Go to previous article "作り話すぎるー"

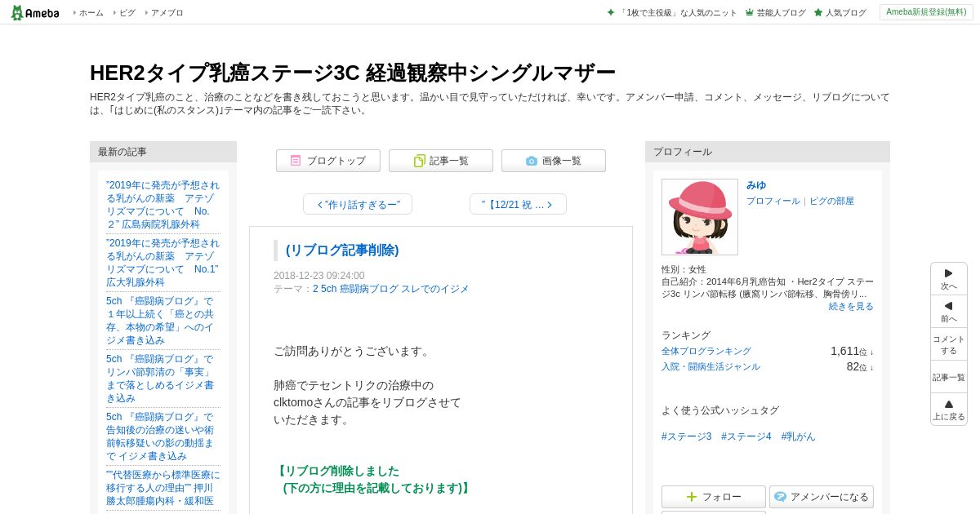click(358, 204)
